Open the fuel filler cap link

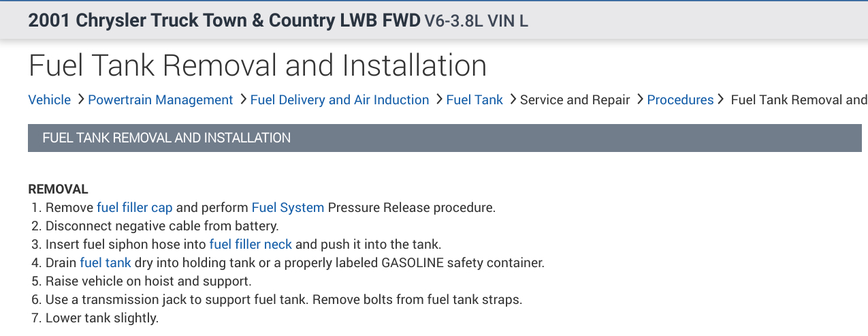tap(134, 207)
